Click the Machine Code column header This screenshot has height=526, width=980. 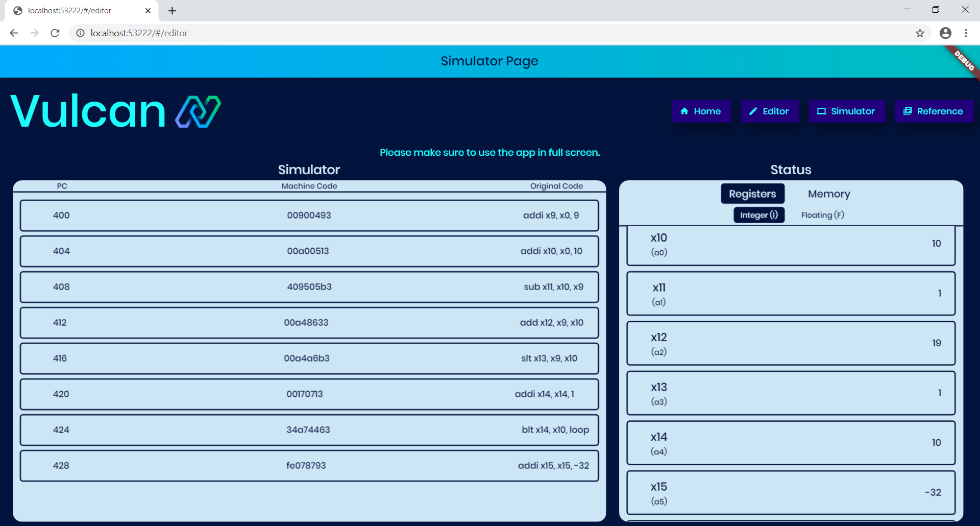pyautogui.click(x=309, y=186)
